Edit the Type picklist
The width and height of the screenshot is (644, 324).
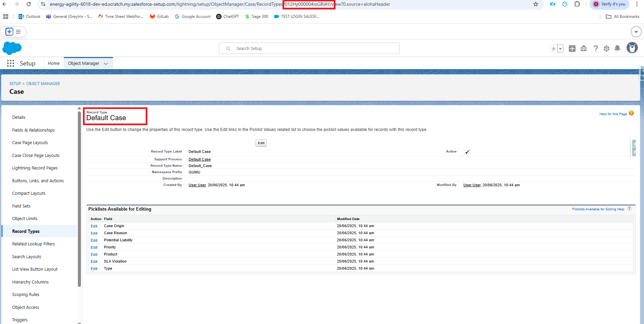pos(94,269)
